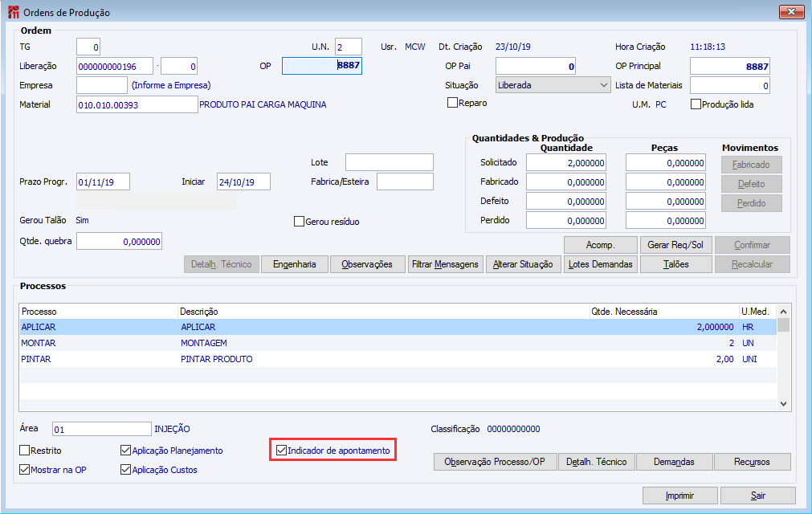Click the U.N. input field
This screenshot has height=514, width=812.
pyautogui.click(x=348, y=47)
